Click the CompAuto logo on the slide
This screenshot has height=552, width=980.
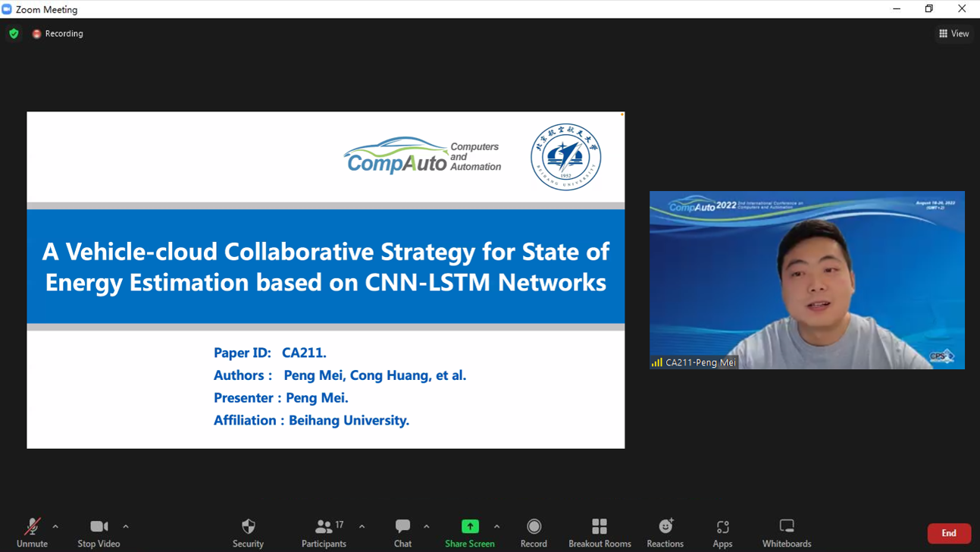tap(422, 156)
